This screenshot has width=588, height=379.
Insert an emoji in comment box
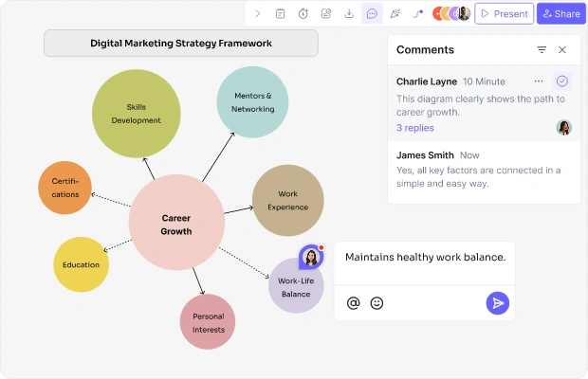[377, 303]
